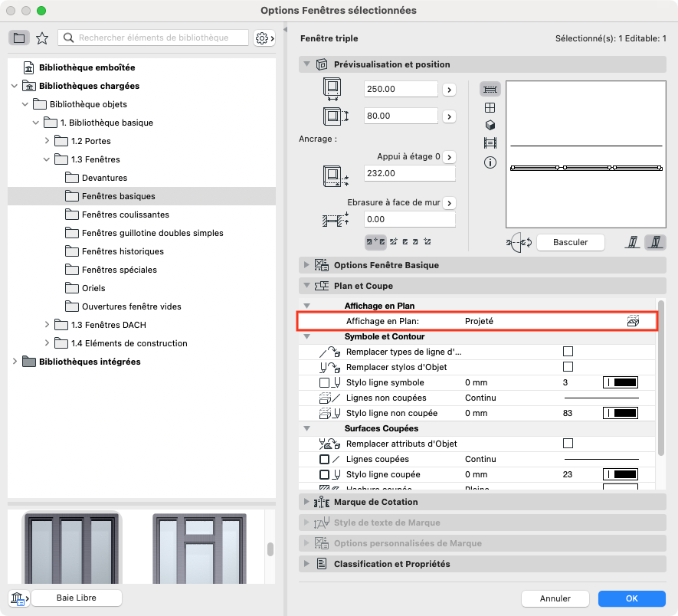The height and width of the screenshot is (616, 678).
Task: Select first reveal anchor option icon
Action: [x=375, y=241]
